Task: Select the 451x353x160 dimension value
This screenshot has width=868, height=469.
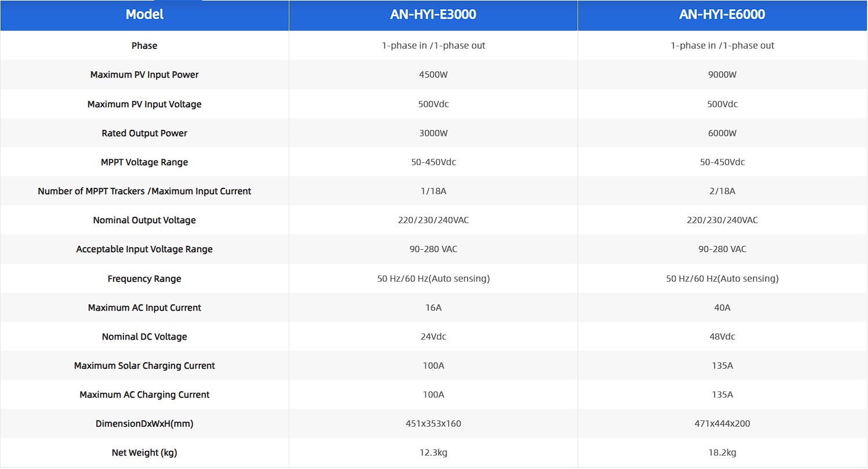Action: [433, 424]
